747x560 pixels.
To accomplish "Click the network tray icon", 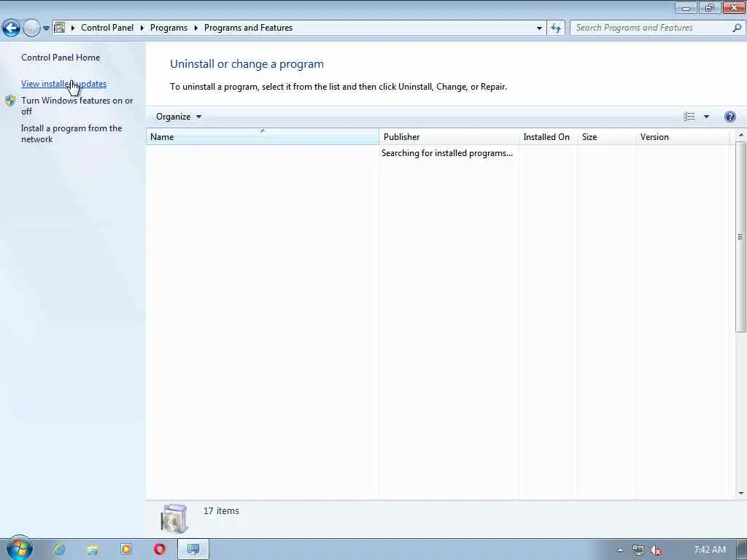I will [638, 551].
